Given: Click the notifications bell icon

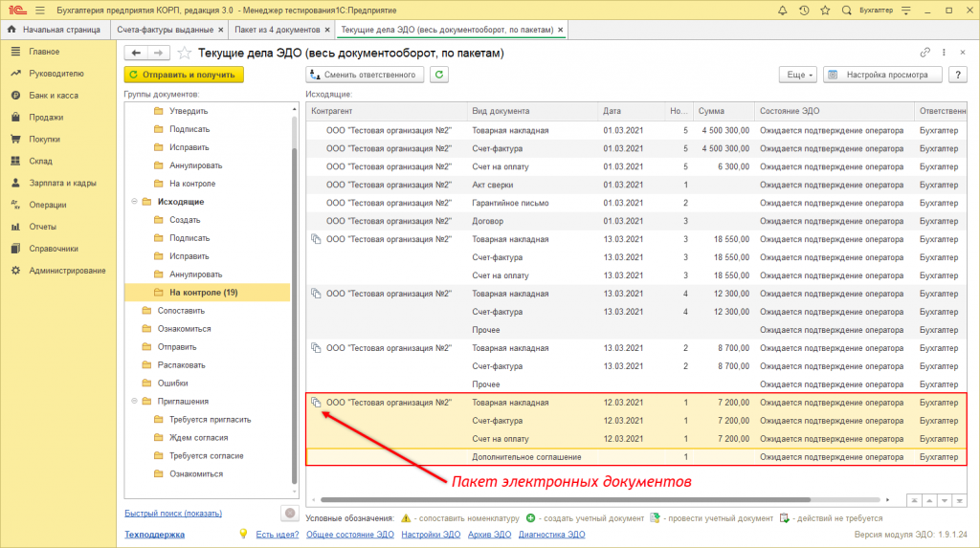Looking at the screenshot, I should (784, 11).
